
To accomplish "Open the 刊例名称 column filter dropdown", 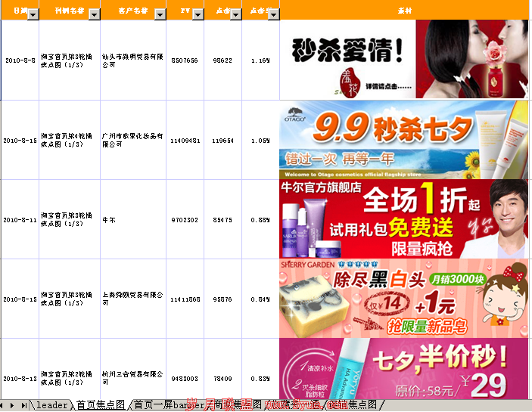I will pyautogui.click(x=95, y=14).
